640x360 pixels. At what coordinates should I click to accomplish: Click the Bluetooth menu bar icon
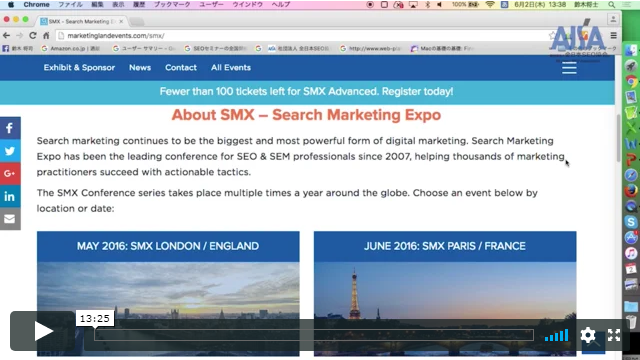[x=427, y=4]
